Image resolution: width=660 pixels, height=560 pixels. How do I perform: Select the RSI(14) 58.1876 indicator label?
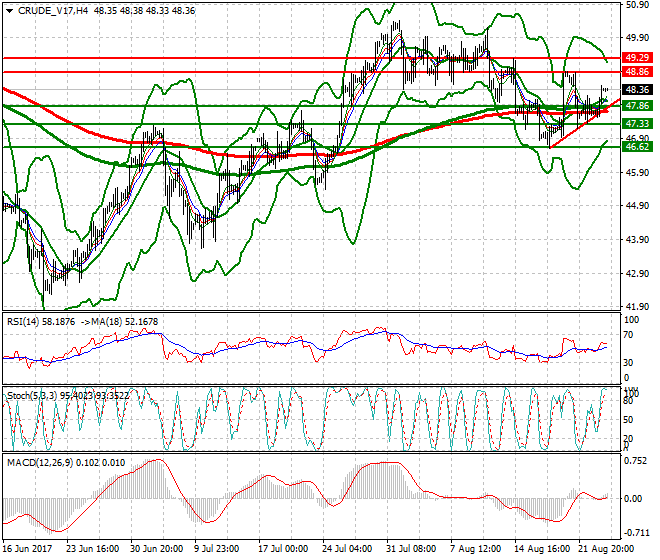41,322
